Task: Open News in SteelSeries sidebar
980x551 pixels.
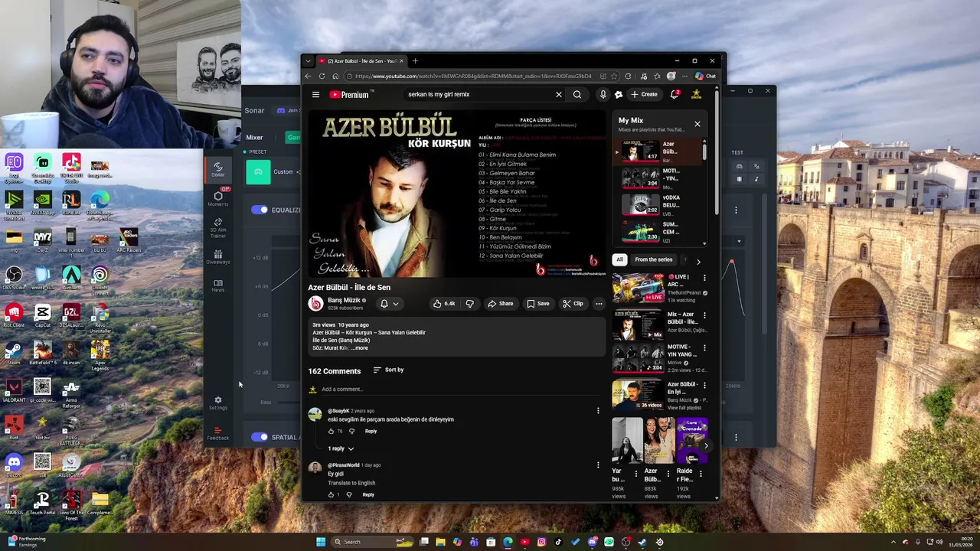Action: click(x=218, y=285)
